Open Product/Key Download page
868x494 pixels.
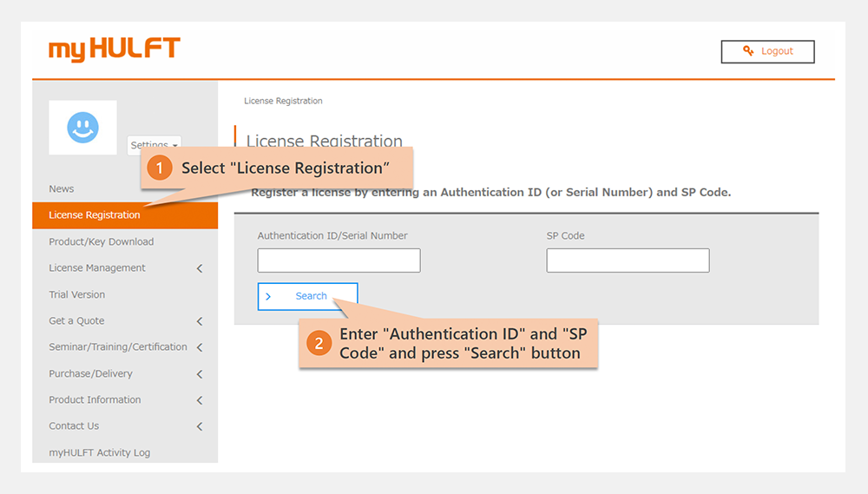pyautogui.click(x=101, y=242)
